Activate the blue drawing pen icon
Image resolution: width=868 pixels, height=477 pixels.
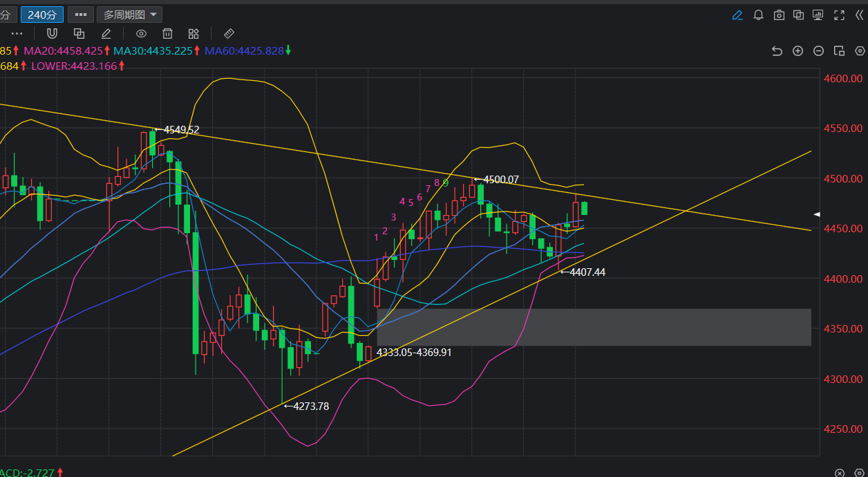click(737, 15)
